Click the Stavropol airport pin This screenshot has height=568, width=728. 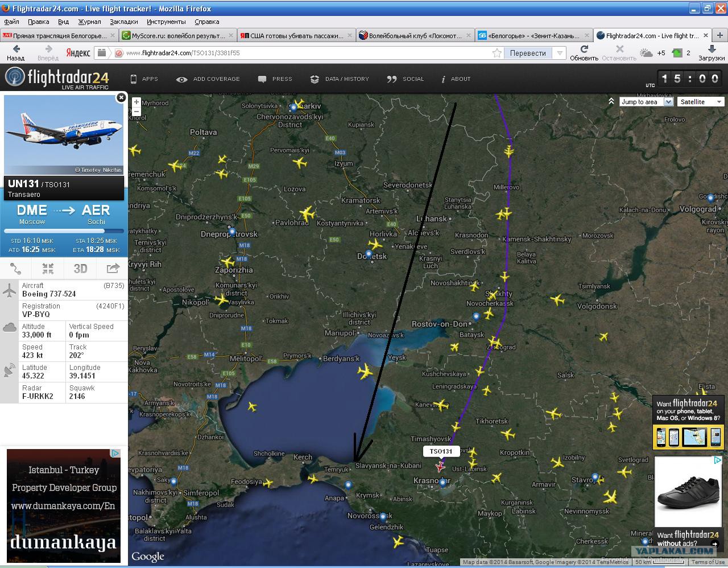(595, 477)
